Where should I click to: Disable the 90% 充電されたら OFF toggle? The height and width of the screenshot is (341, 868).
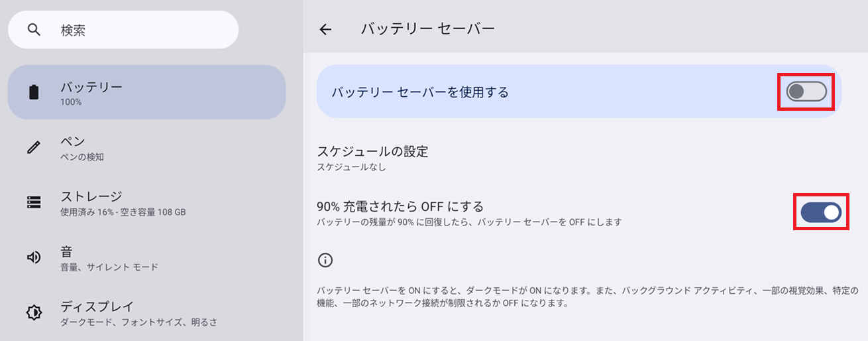coord(821,212)
